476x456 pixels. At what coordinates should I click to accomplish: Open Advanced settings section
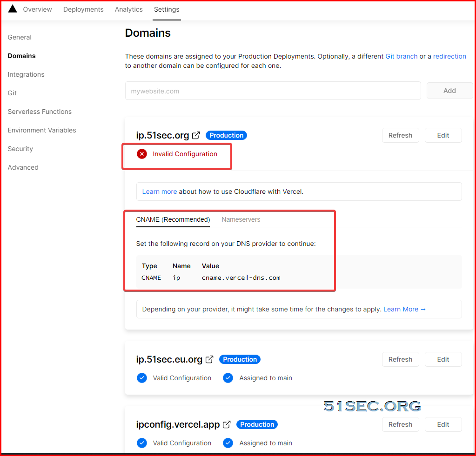(x=23, y=167)
